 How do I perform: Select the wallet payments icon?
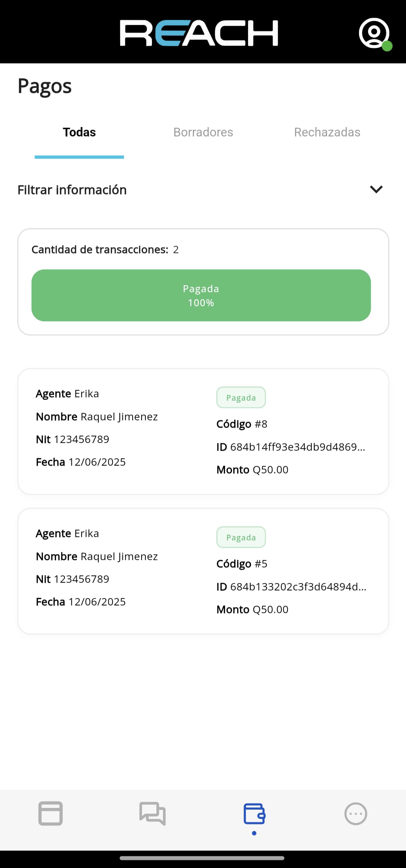(x=254, y=814)
